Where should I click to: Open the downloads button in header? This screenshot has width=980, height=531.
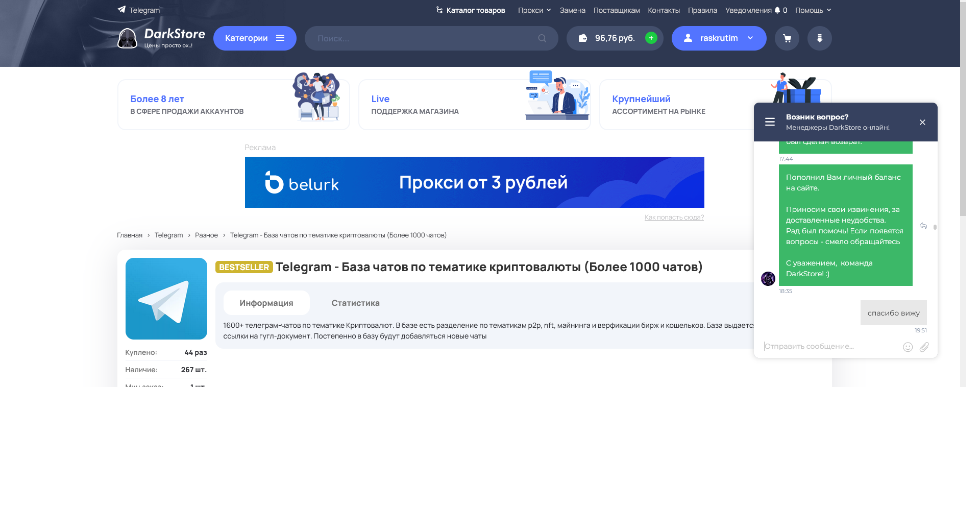(x=820, y=38)
